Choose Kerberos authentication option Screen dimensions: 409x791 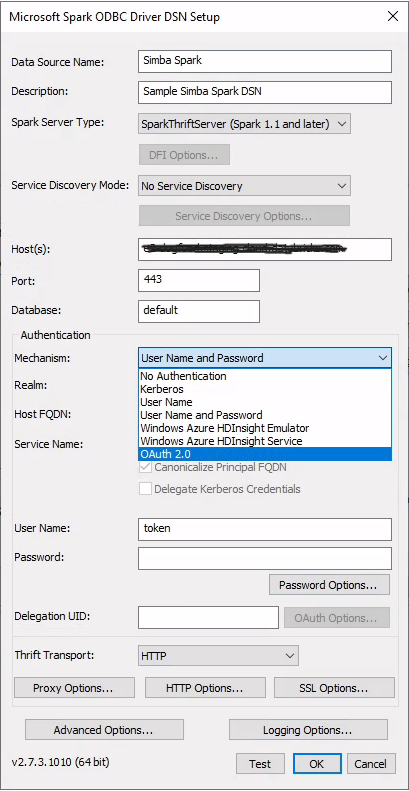(x=264, y=389)
